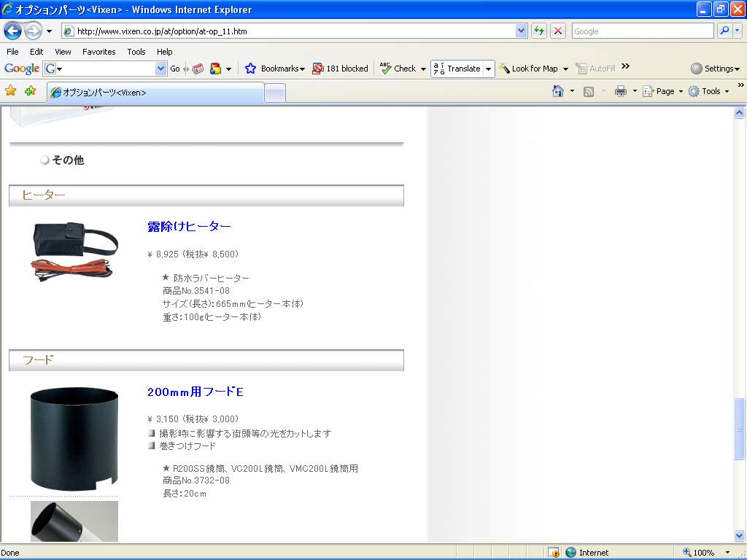Expand the zoom level dropdown arrow

point(727,553)
